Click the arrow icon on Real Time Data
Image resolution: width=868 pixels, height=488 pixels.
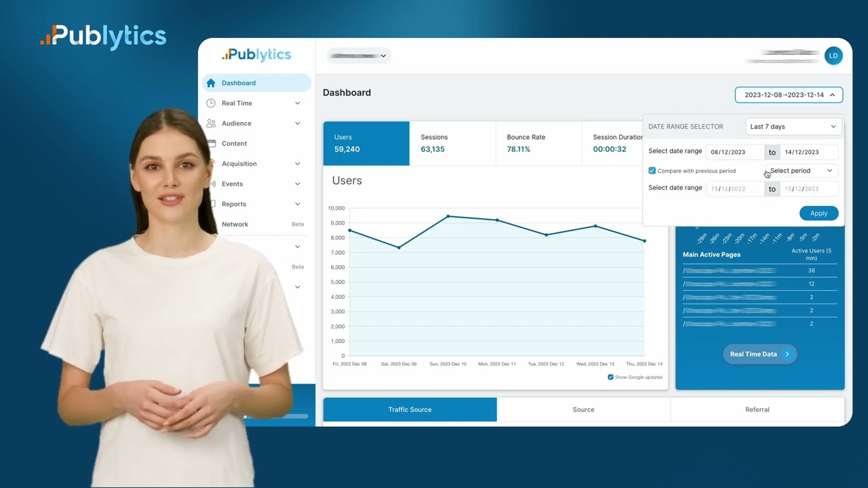click(787, 354)
